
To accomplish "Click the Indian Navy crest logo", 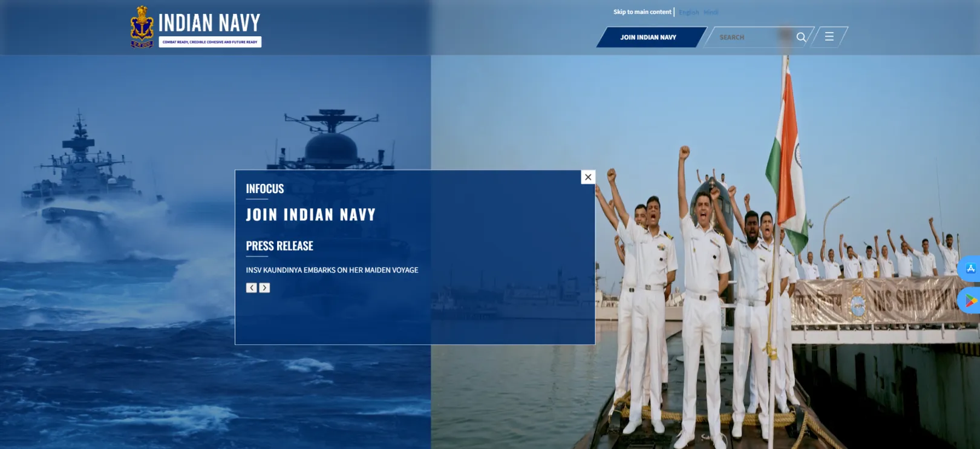I will pos(142,27).
